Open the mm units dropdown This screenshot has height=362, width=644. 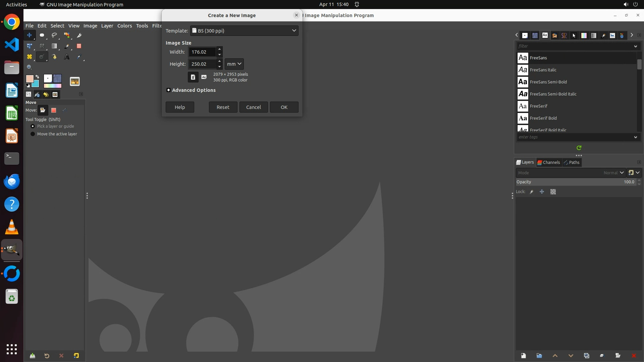tap(234, 64)
